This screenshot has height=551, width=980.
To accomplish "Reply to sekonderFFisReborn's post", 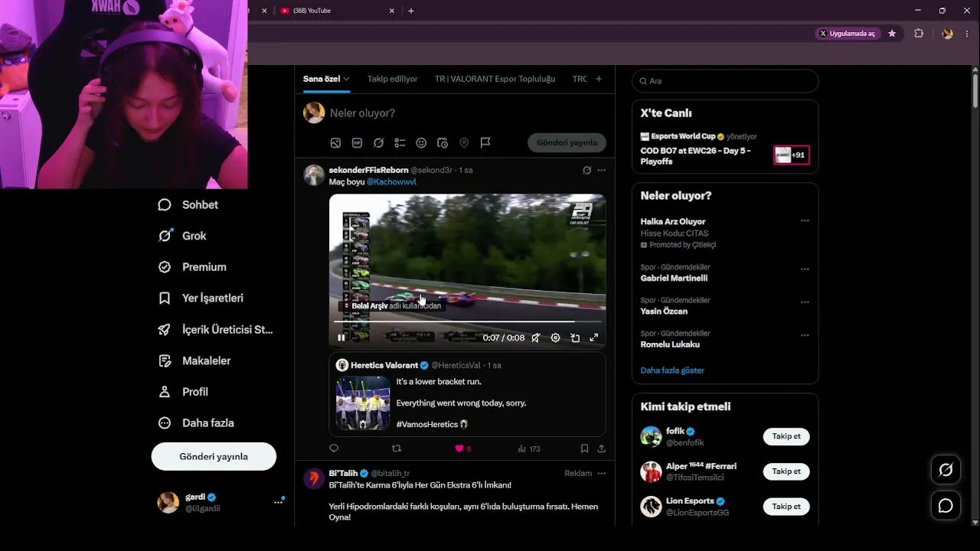I will point(334,448).
